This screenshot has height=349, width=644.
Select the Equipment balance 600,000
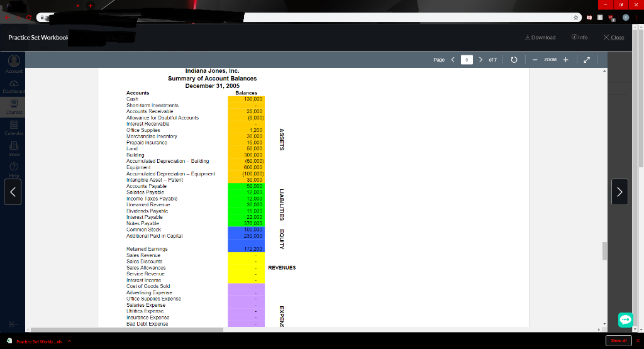click(x=246, y=167)
